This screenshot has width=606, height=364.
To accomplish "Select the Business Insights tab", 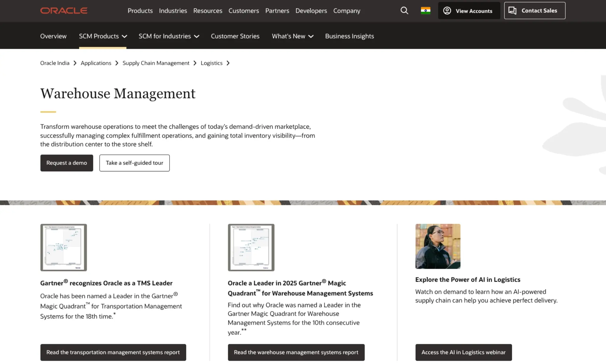I will point(349,36).
